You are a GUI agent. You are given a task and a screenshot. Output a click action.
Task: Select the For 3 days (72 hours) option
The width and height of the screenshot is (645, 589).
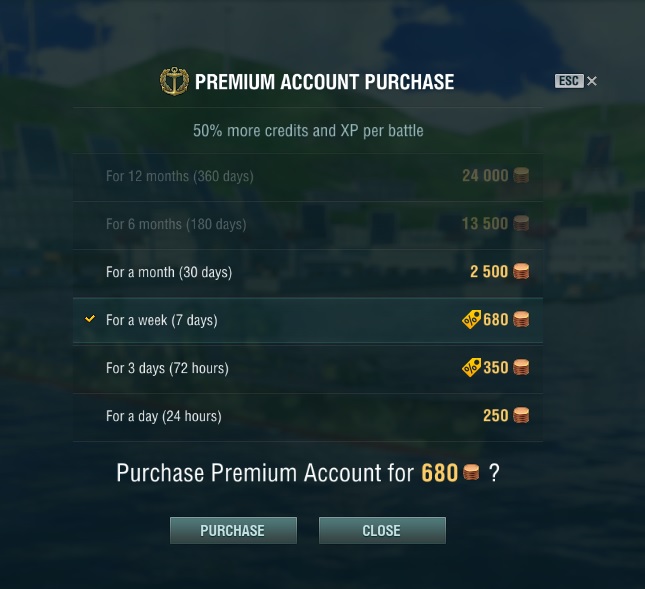coord(308,368)
